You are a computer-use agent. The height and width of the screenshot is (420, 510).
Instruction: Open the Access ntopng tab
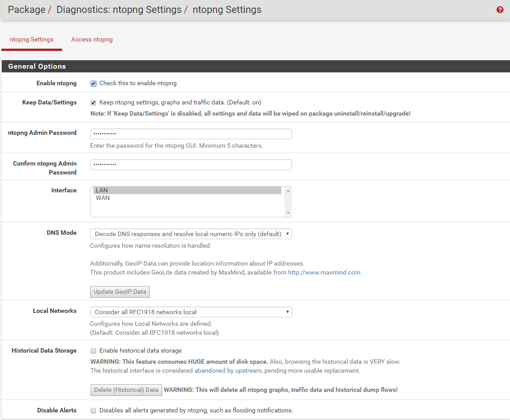92,40
